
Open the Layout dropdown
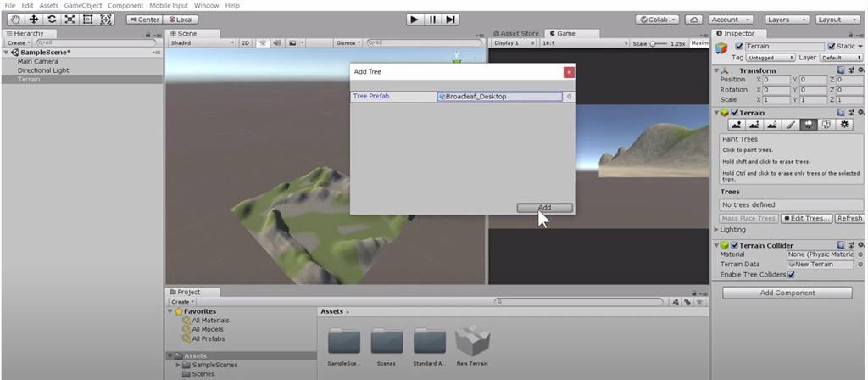click(x=837, y=20)
